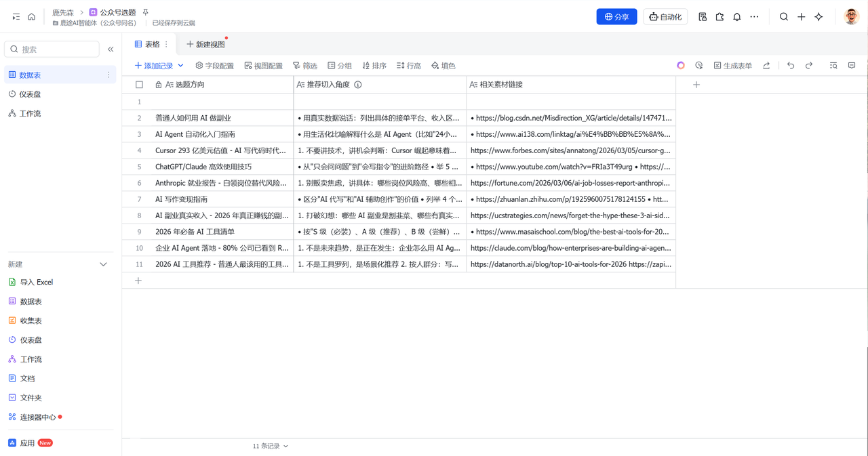Open the more options ellipsis in header
The image size is (868, 456).
(x=754, y=17)
